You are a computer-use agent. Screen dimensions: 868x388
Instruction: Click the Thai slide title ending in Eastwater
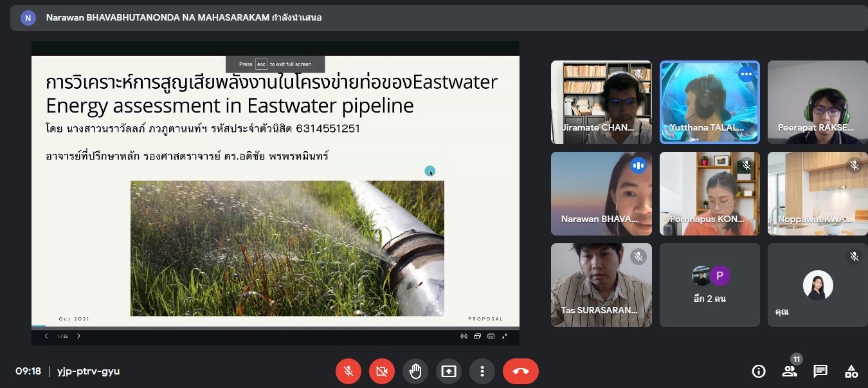pyautogui.click(x=271, y=82)
